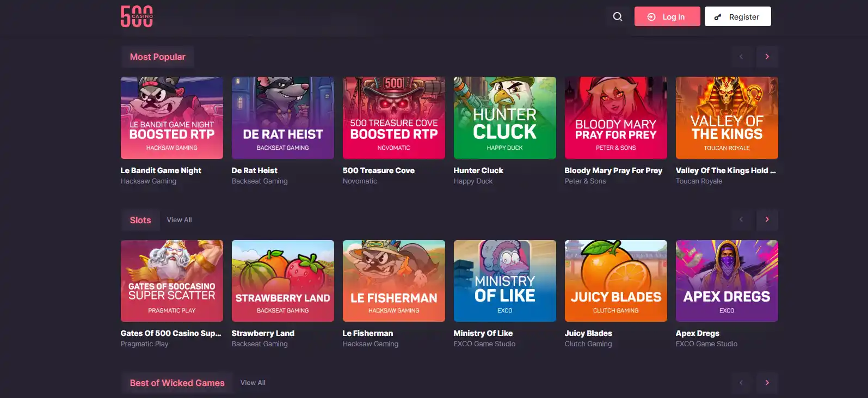Viewport: 868px width, 398px height.
Task: Click EXCO Game Studio under Ministry Of Like
Action: [484, 344]
